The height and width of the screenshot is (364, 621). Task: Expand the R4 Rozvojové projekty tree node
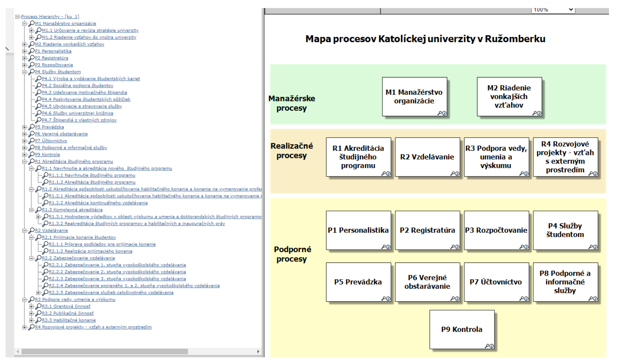[24, 327]
